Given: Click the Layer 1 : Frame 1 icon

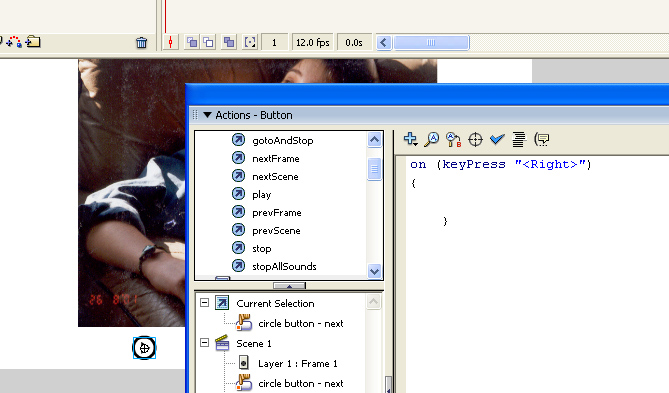Looking at the screenshot, I should [244, 363].
